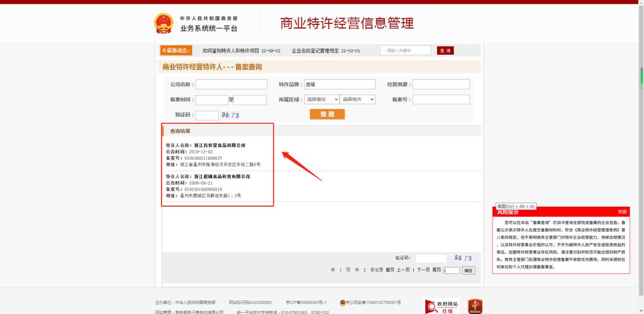Click the 最新动态 orange label

tap(176, 51)
